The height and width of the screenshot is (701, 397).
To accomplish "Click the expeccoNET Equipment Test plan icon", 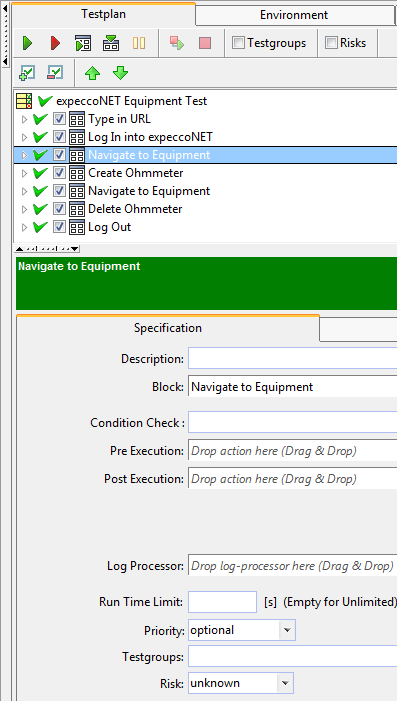I will click(24, 101).
